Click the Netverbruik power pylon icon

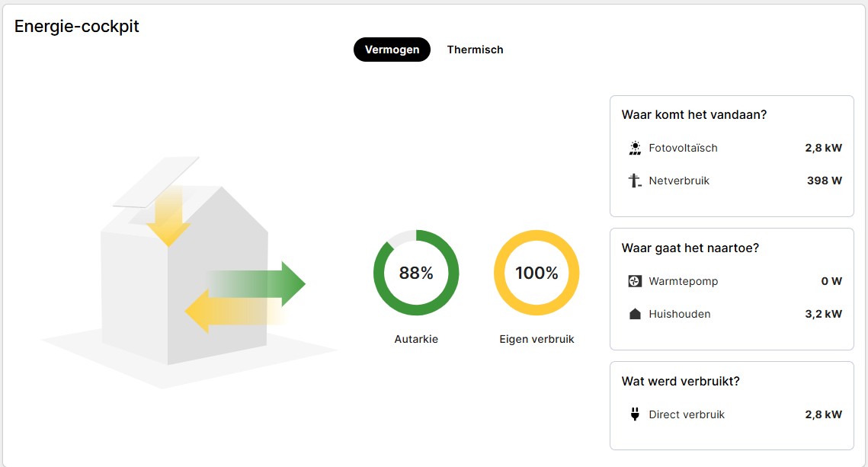[x=635, y=181]
